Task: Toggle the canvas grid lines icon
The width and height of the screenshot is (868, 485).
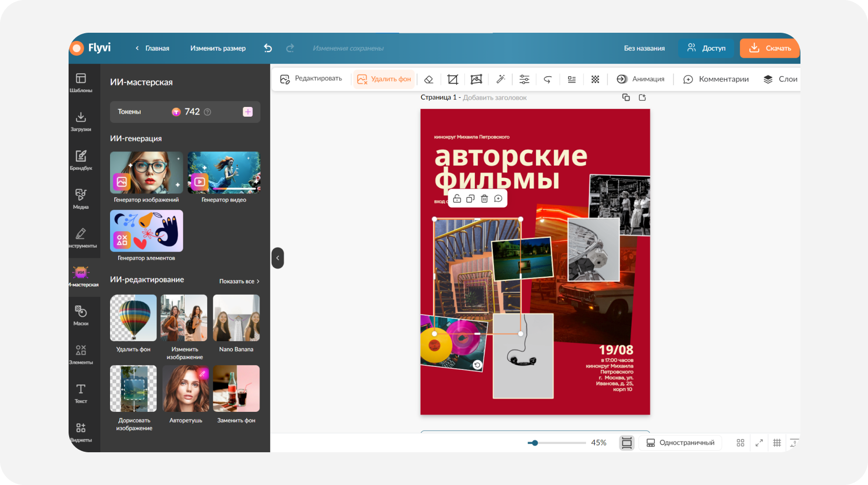Action: tap(777, 443)
